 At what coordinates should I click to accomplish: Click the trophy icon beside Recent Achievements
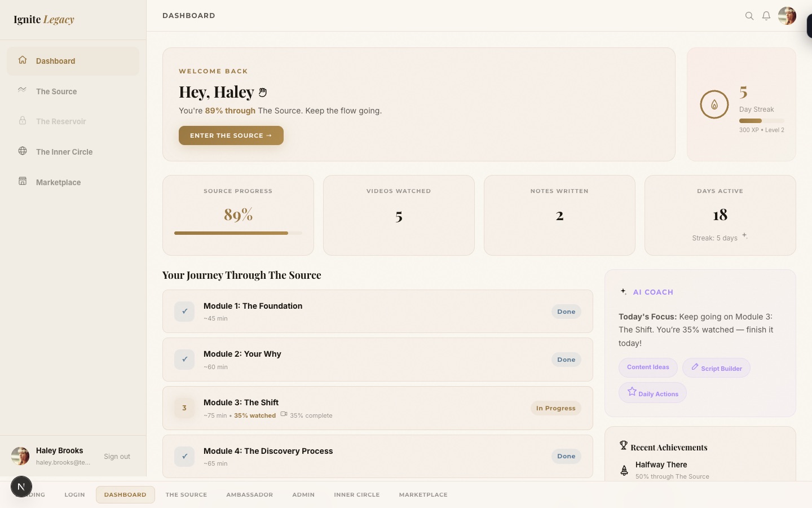624,445
